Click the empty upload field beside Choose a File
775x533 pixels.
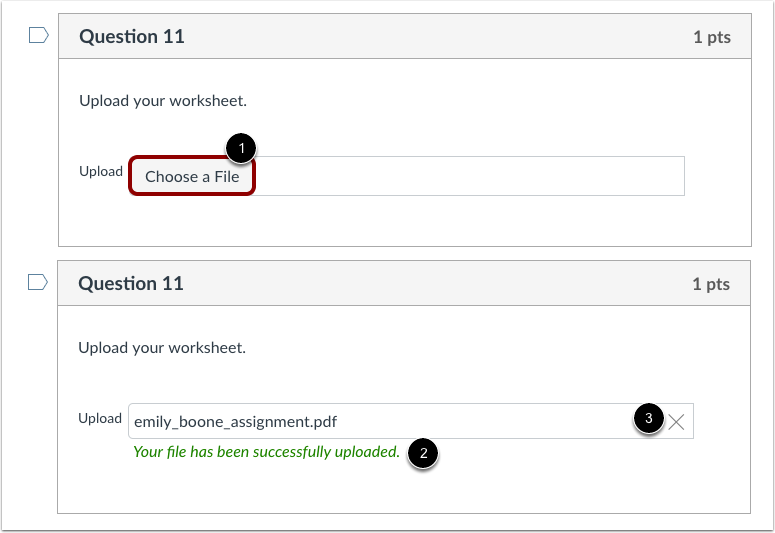(470, 176)
